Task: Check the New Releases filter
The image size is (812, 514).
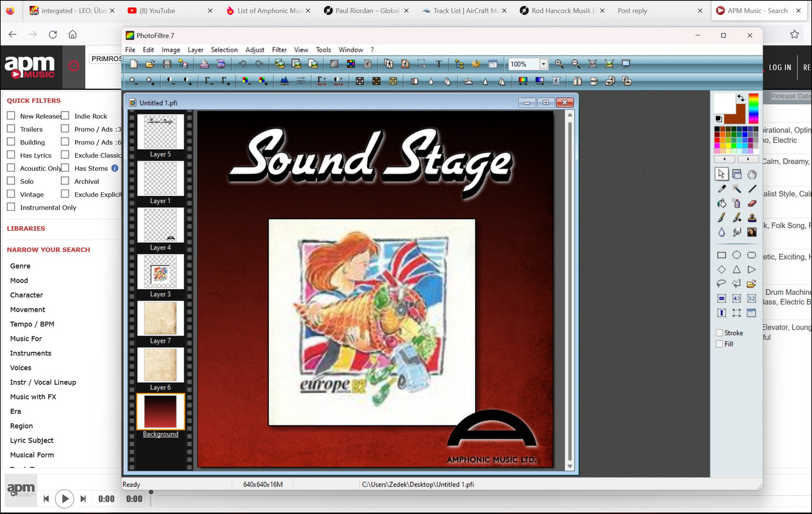Action: (11, 116)
